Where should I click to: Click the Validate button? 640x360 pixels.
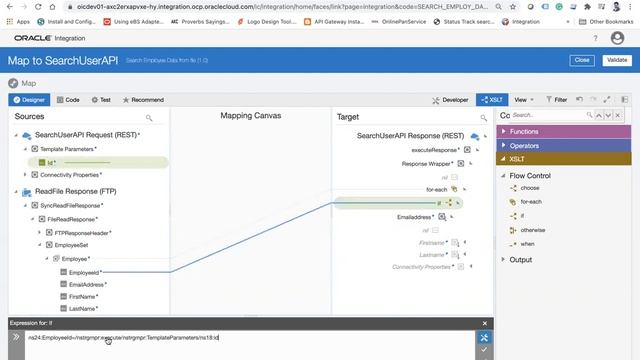(x=617, y=60)
